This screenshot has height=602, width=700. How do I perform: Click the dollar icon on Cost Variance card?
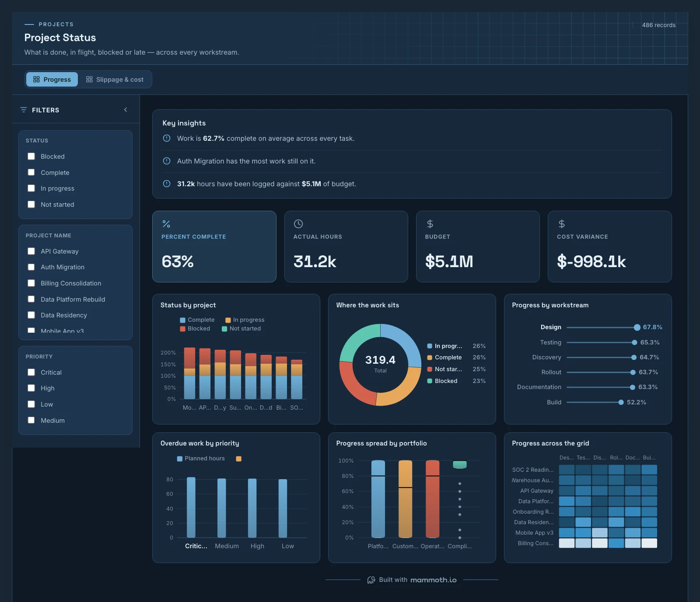pyautogui.click(x=562, y=224)
